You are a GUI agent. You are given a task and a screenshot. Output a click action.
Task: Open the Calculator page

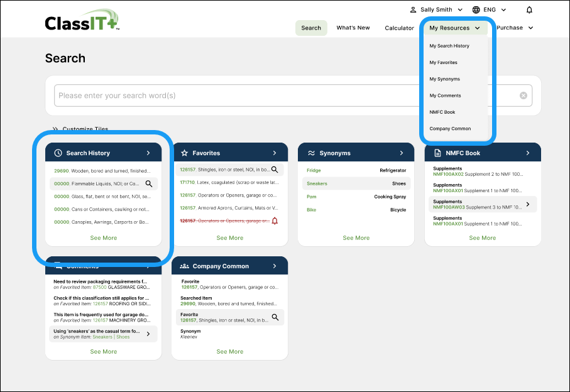pos(399,28)
